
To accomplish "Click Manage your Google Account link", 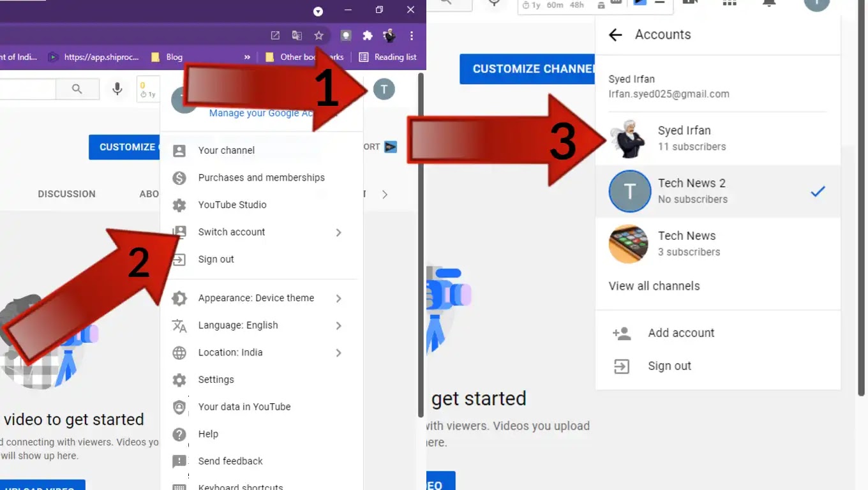I will click(262, 114).
